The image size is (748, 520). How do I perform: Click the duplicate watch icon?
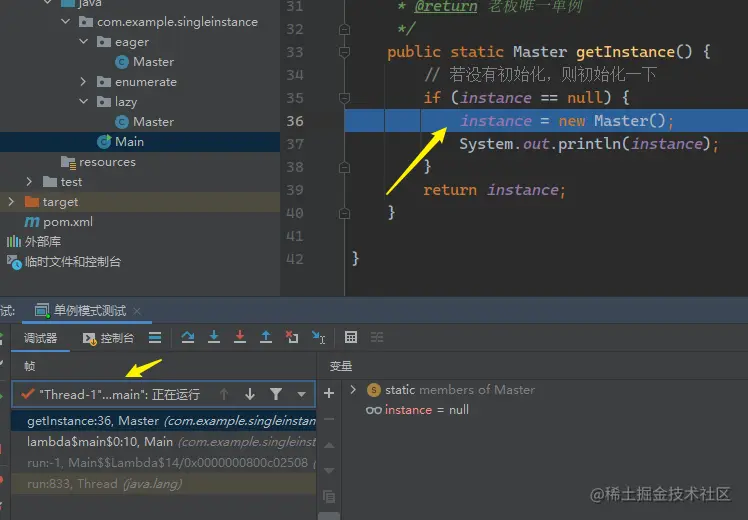(x=329, y=497)
